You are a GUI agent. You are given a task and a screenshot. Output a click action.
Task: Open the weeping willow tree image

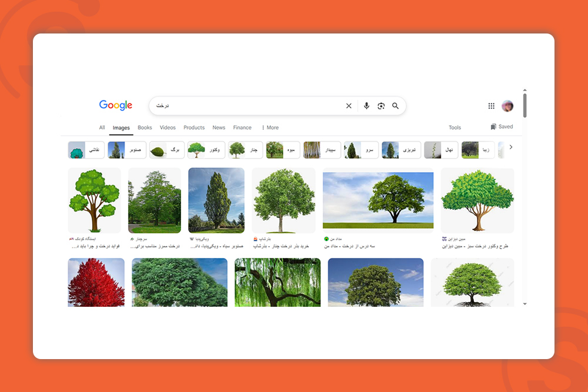click(x=278, y=282)
